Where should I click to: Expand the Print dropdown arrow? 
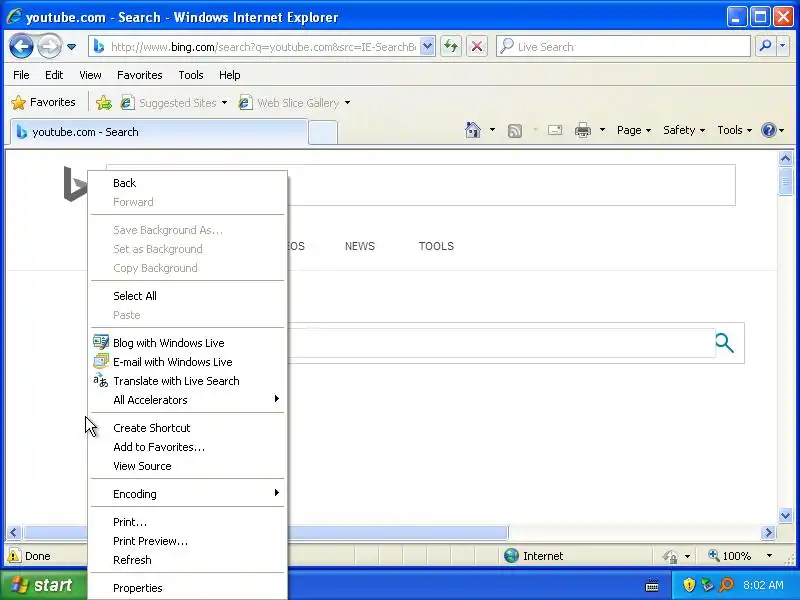click(602, 130)
